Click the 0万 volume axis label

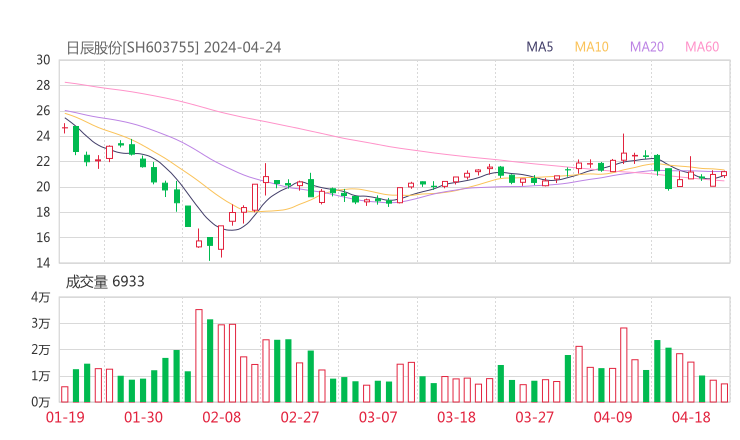(x=41, y=402)
